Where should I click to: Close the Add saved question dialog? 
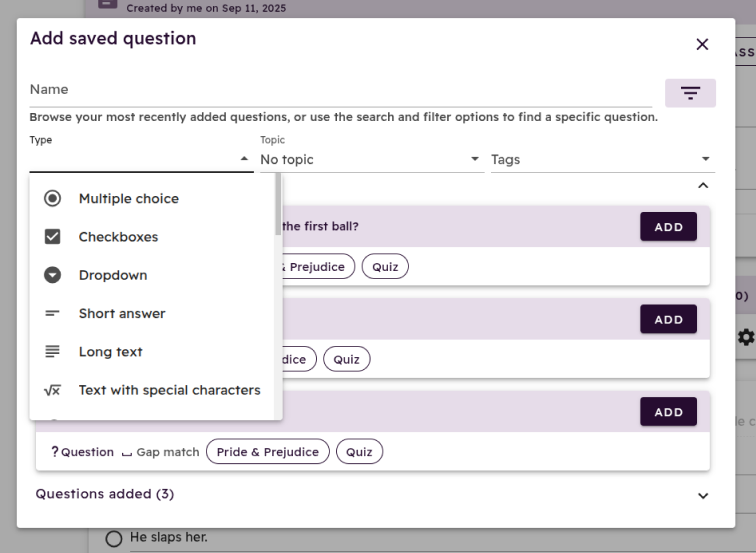(x=702, y=44)
